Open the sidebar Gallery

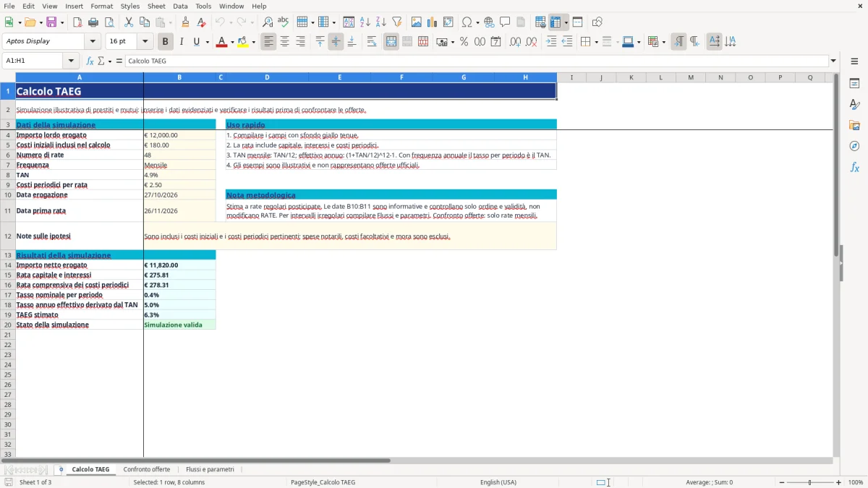click(854, 125)
